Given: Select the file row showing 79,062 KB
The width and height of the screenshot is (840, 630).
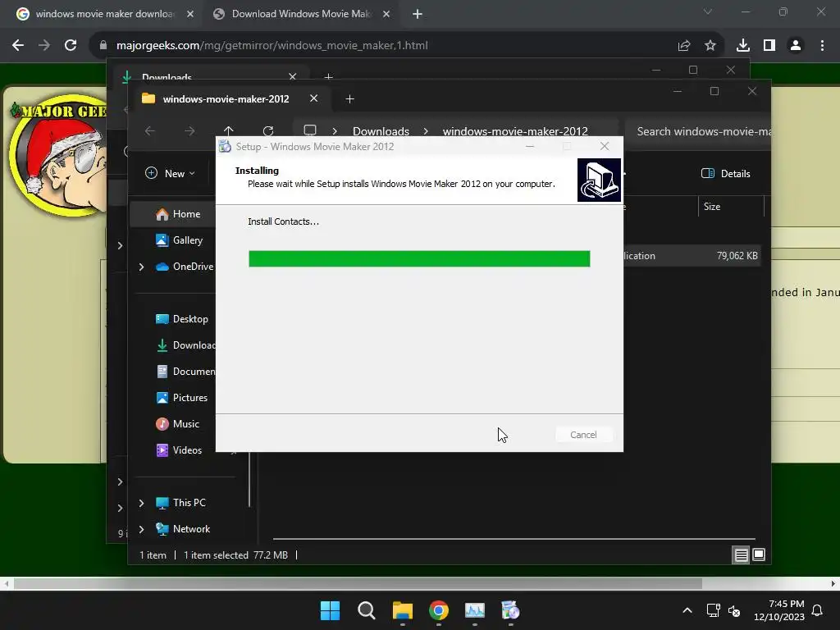Looking at the screenshot, I should click(x=692, y=256).
